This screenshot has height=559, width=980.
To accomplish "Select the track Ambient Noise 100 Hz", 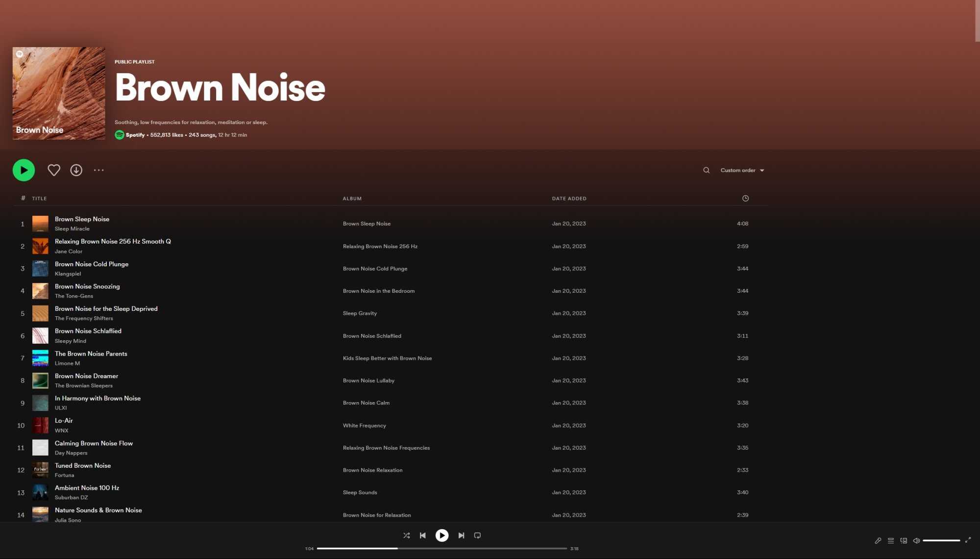I will 87,488.
